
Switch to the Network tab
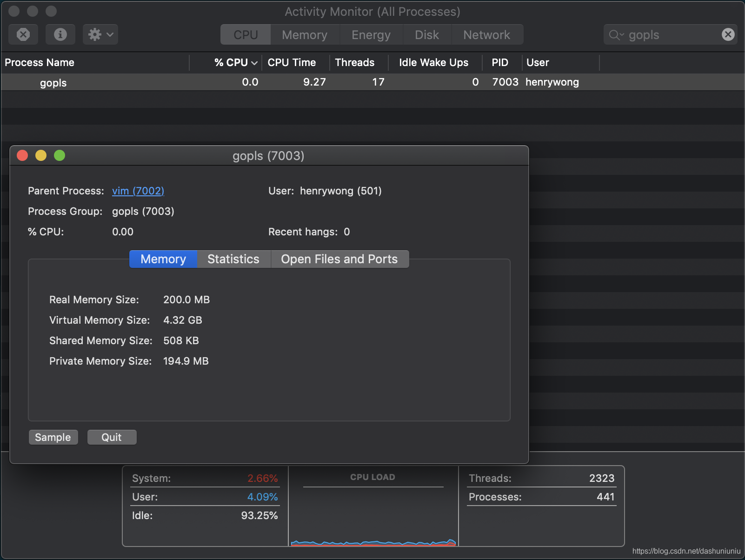coord(487,35)
